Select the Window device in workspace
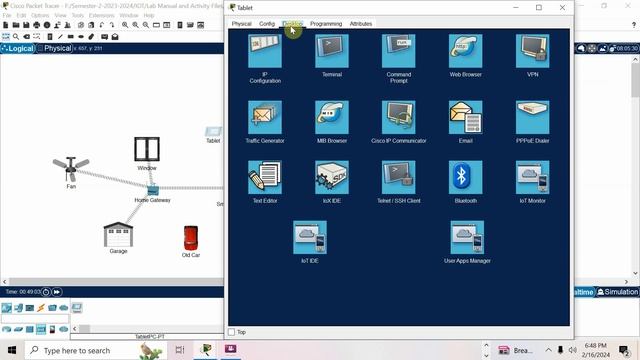The image size is (640, 360). click(147, 149)
